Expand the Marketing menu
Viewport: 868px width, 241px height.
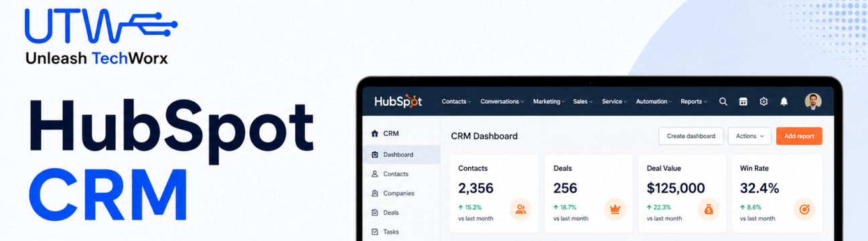tap(549, 102)
